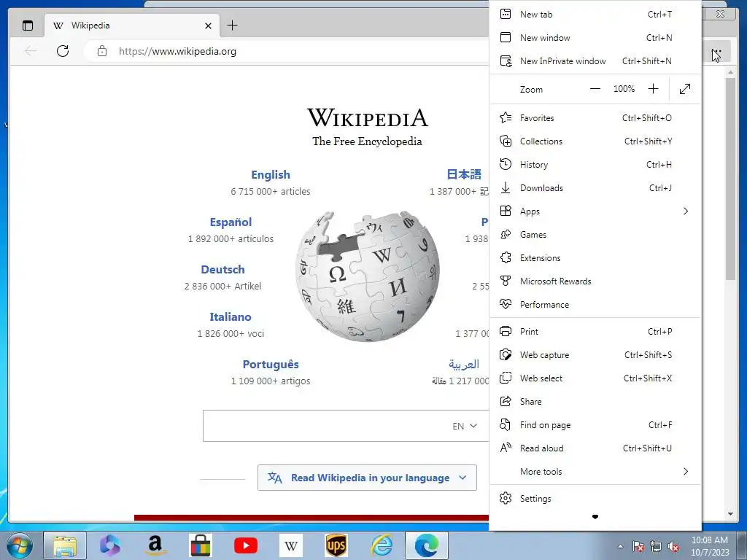The image size is (747, 560).
Task: Launch Amazon from the taskbar
Action: (x=155, y=545)
